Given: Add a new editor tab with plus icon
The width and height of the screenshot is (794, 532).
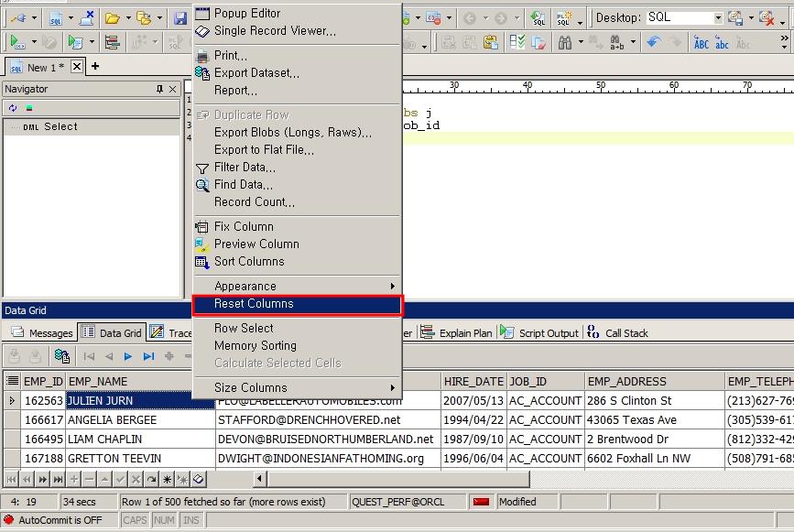Looking at the screenshot, I should coord(95,67).
